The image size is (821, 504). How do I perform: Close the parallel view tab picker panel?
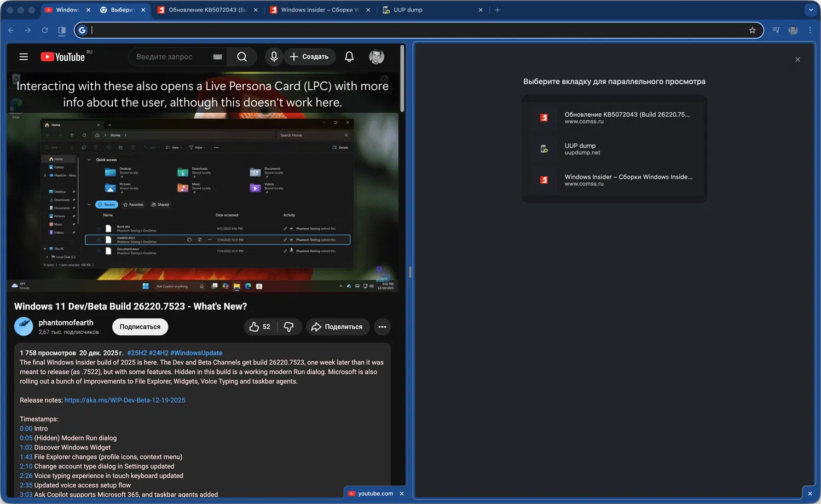pyautogui.click(x=797, y=60)
